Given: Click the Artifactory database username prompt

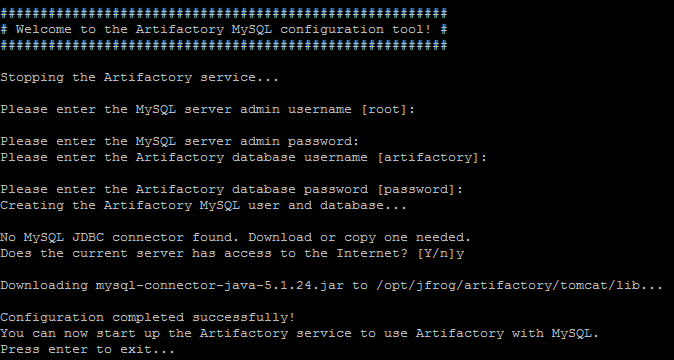Looking at the screenshot, I should coord(243,158).
